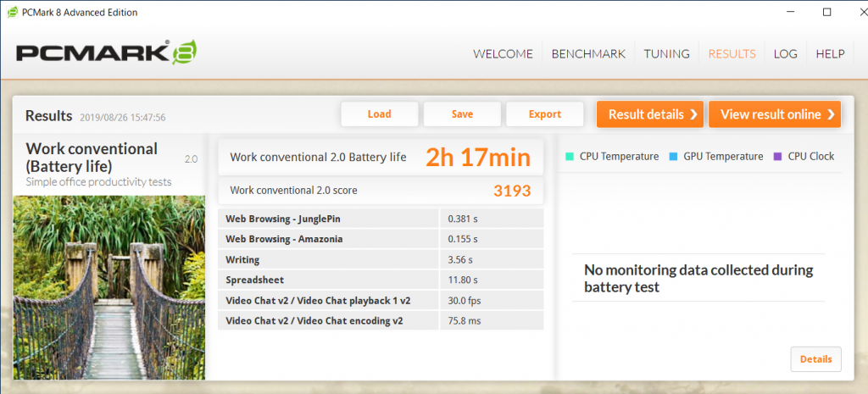Click the PCMark 8 title bar app icon

pos(12,12)
